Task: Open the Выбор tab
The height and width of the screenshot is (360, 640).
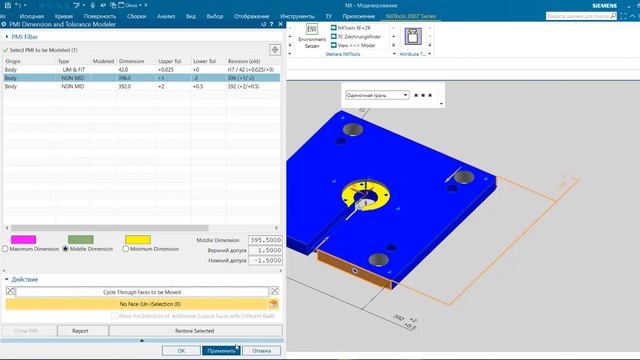Action: tap(215, 16)
